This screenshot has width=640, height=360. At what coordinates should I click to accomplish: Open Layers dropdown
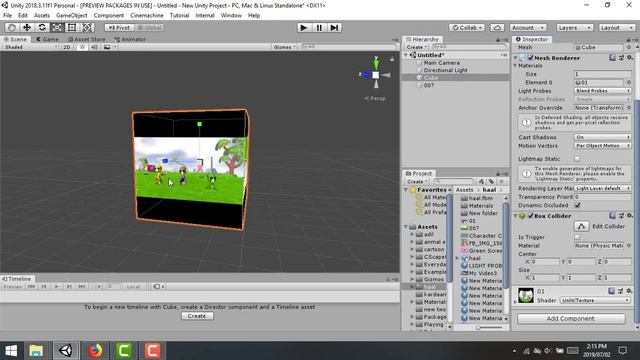(x=574, y=27)
